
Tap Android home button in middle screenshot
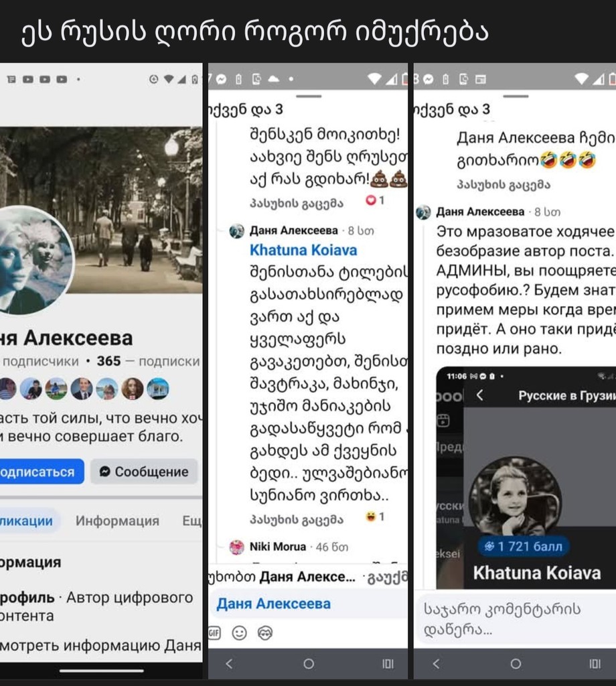[x=309, y=664]
